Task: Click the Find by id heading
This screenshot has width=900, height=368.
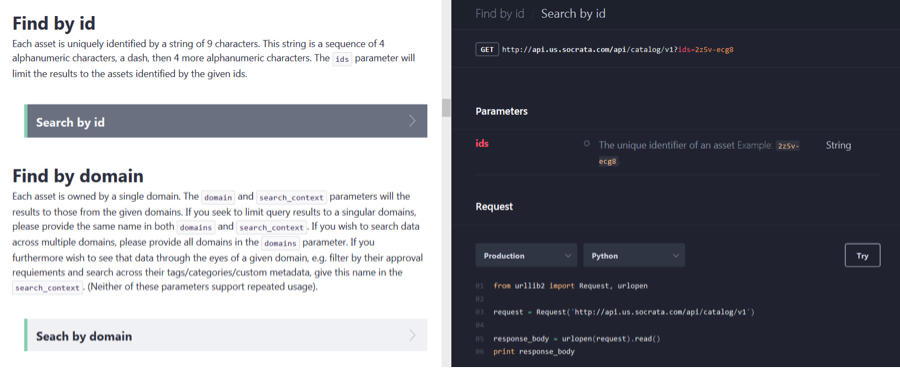Action: click(x=54, y=24)
